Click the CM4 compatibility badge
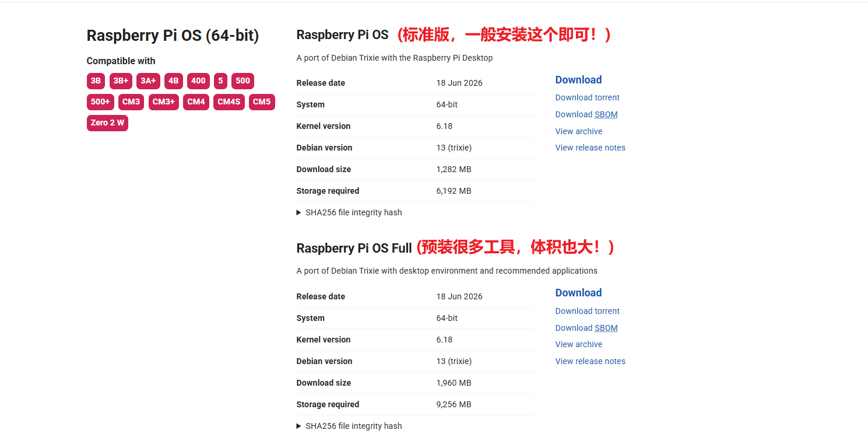Screen dimensions: 868x444 pyautogui.click(x=196, y=102)
